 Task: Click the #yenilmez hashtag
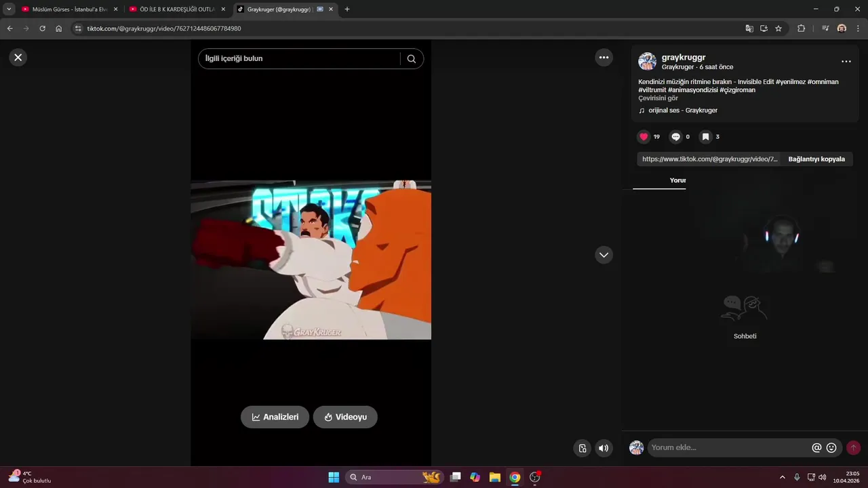[791, 82]
